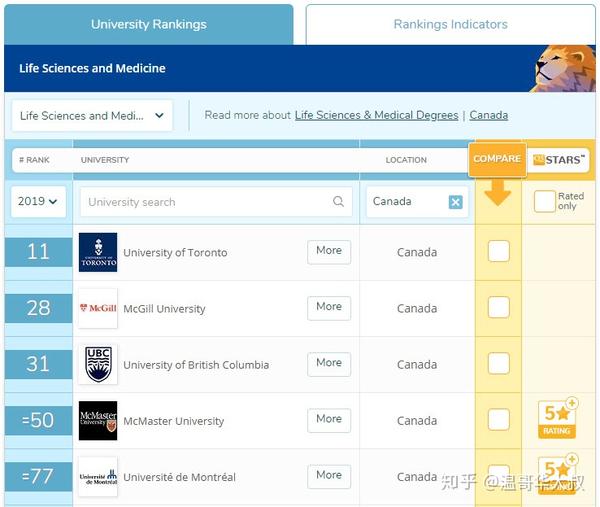Click the search magnifier icon

(x=338, y=201)
